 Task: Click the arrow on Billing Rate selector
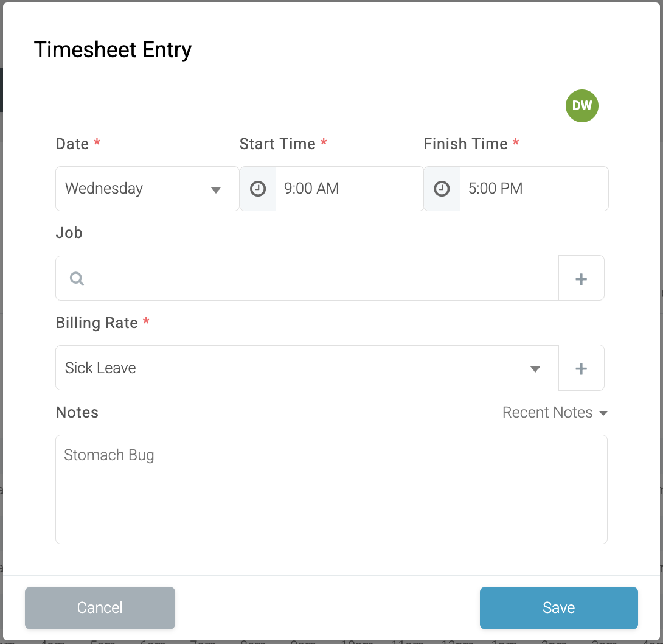coord(535,369)
